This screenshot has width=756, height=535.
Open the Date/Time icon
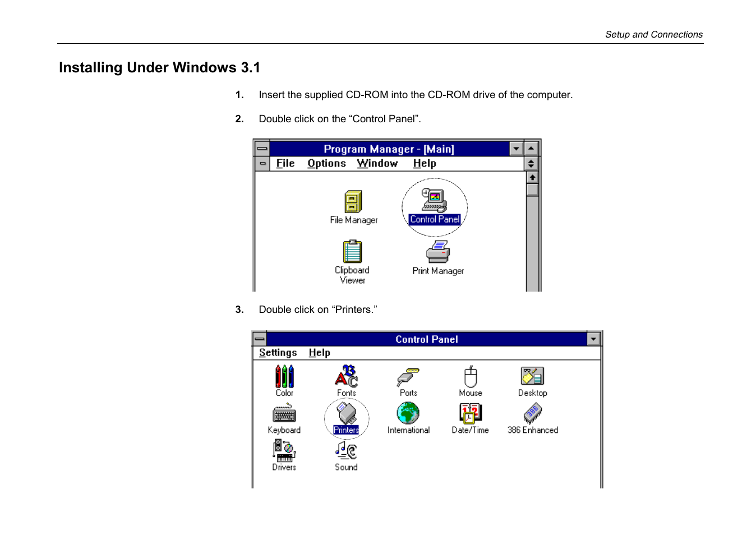point(471,414)
